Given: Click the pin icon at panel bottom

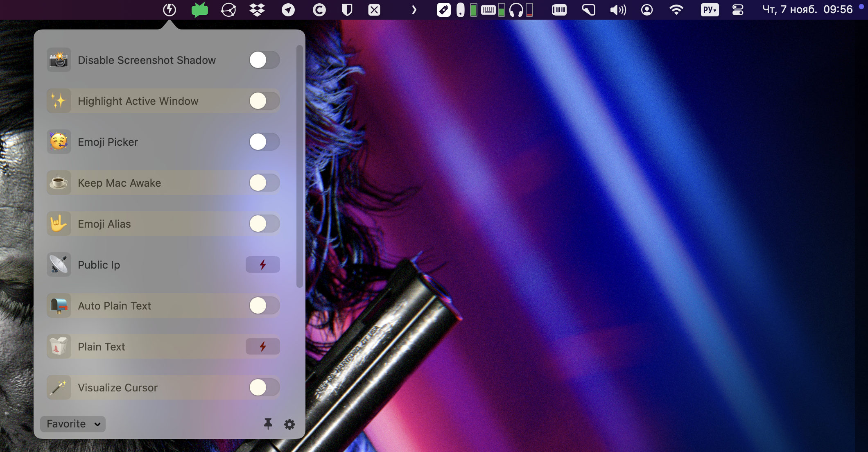Looking at the screenshot, I should click(x=268, y=424).
